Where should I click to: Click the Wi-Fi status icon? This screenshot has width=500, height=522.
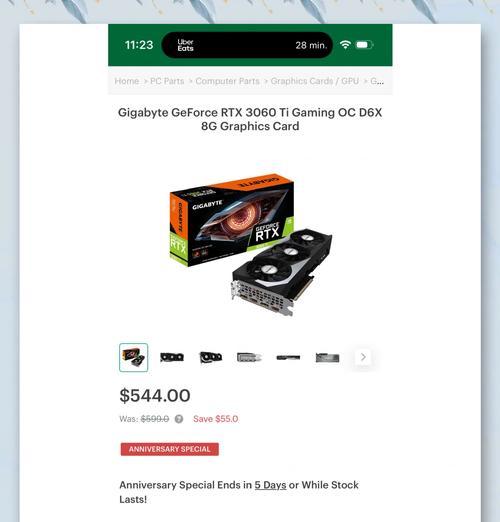(345, 45)
